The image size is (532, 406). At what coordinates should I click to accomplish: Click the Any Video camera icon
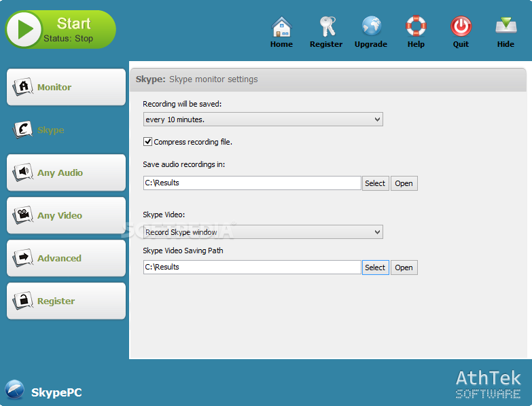pos(22,215)
